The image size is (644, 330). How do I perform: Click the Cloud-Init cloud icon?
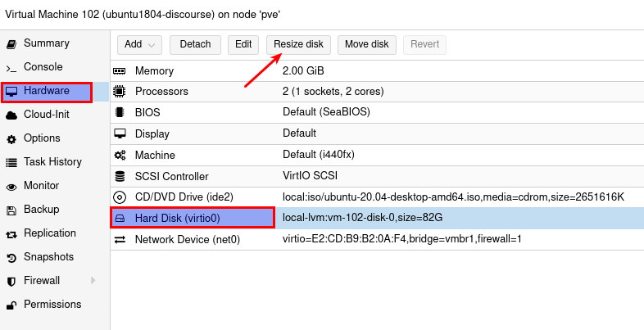pos(11,115)
